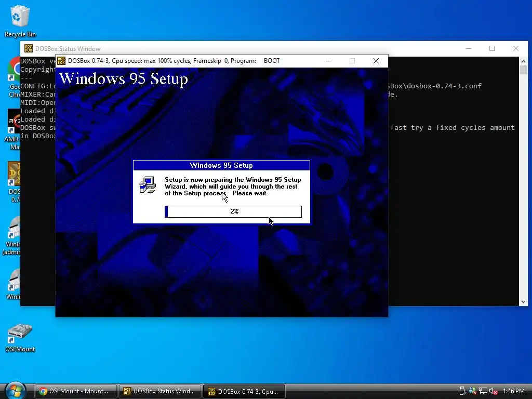The height and width of the screenshot is (399, 532).
Task: Click scroll up arrow in Status Window
Action: coord(523,61)
